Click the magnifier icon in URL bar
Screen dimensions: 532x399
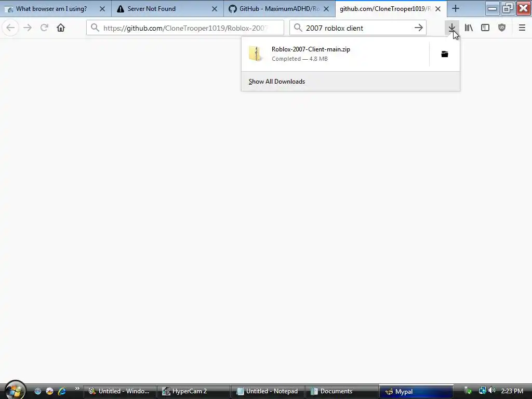click(95, 28)
